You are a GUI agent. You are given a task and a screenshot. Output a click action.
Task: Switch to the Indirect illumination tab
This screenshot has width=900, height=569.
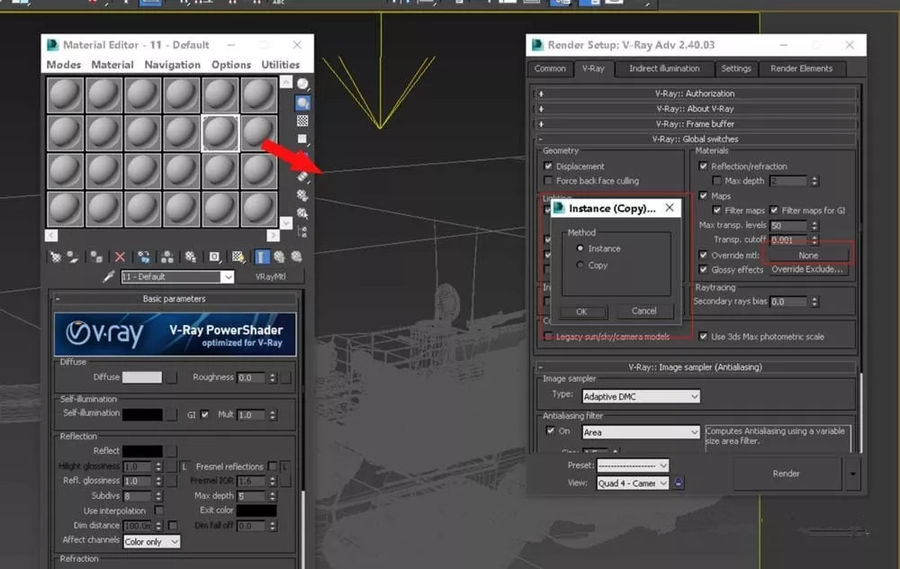(664, 69)
